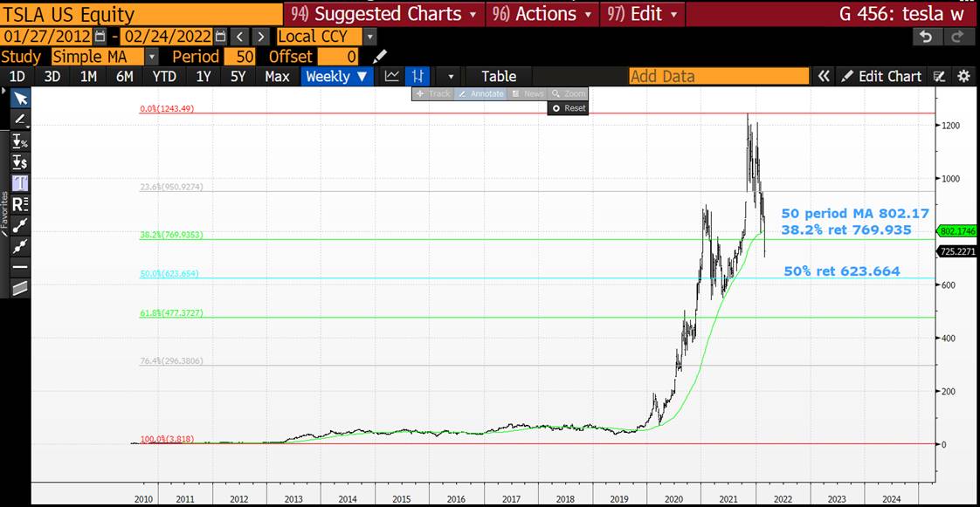The height and width of the screenshot is (507, 980).
Task: Select the dollar change measurement tool
Action: pyautogui.click(x=21, y=162)
